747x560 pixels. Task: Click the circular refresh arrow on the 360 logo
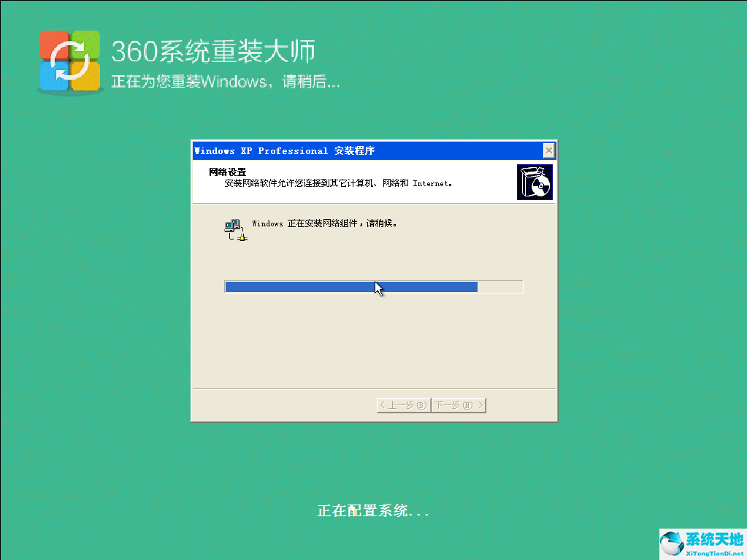point(69,60)
